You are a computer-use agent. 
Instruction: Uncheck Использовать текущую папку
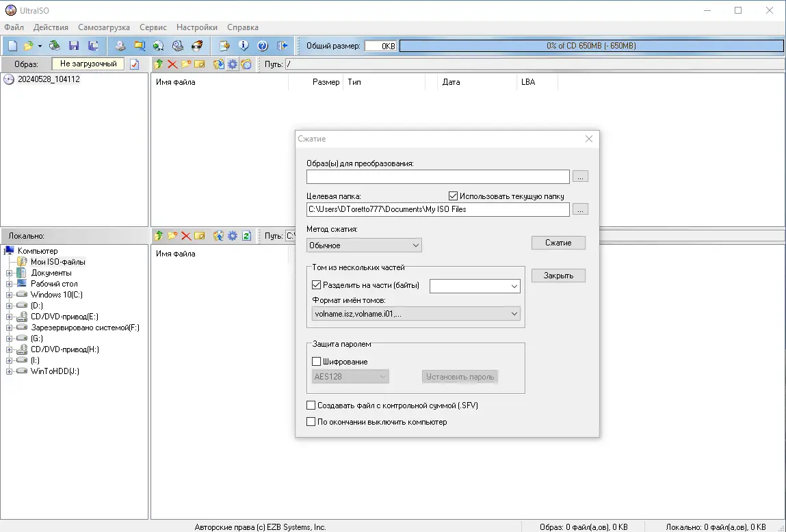pyautogui.click(x=453, y=196)
